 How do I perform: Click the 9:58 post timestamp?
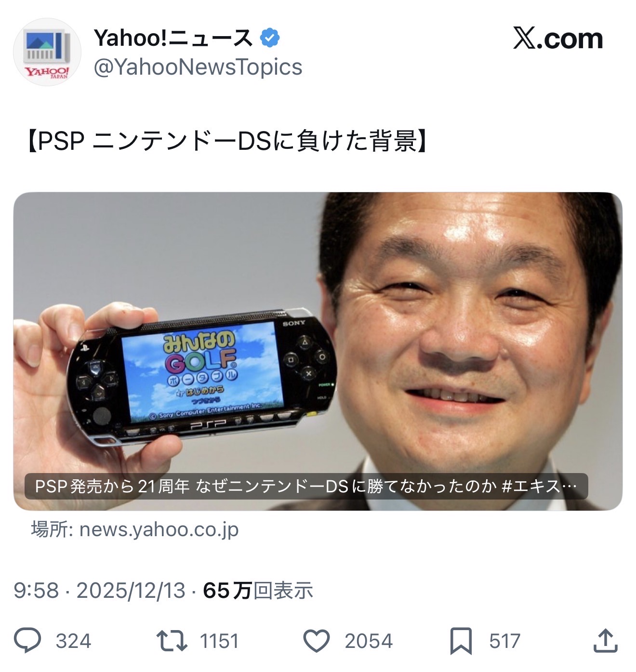click(36, 591)
